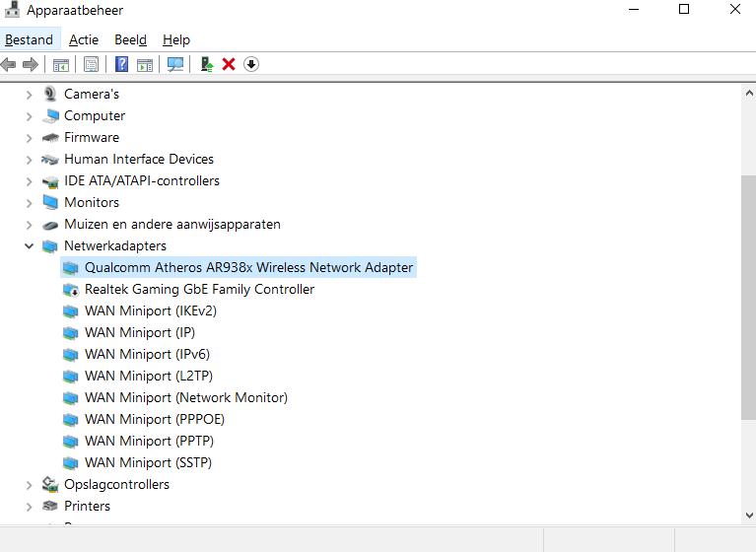Expand Muizen en andere aanwijsapparaten chevron

pyautogui.click(x=29, y=225)
